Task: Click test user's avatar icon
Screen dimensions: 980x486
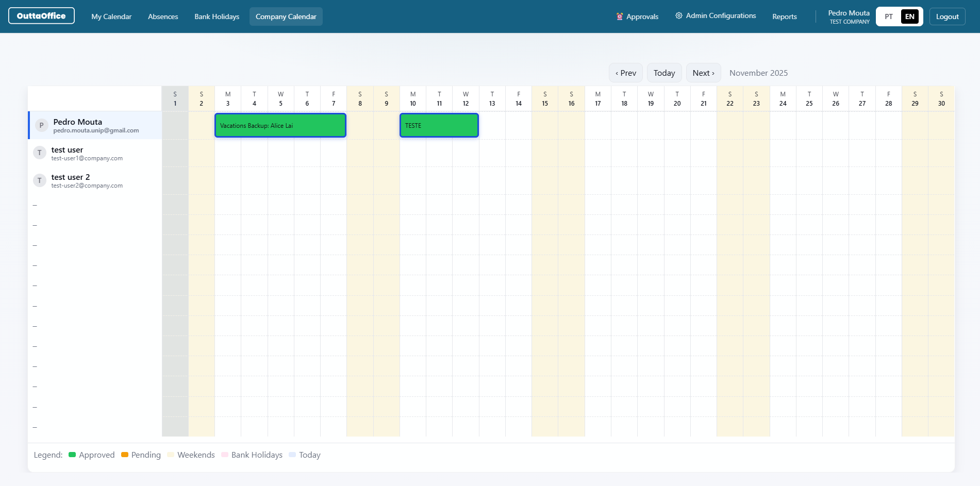Action: [x=40, y=153]
